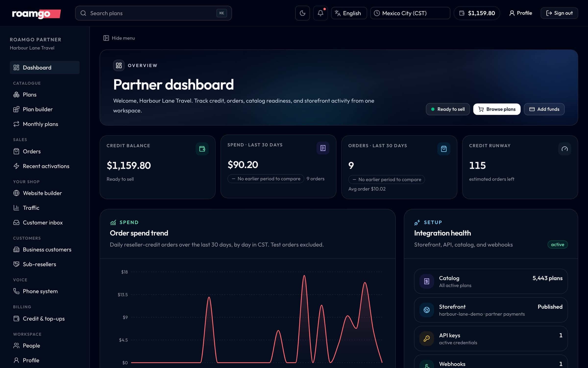Open Plan builder in the sidebar
This screenshot has height=368, width=588.
[45, 109]
